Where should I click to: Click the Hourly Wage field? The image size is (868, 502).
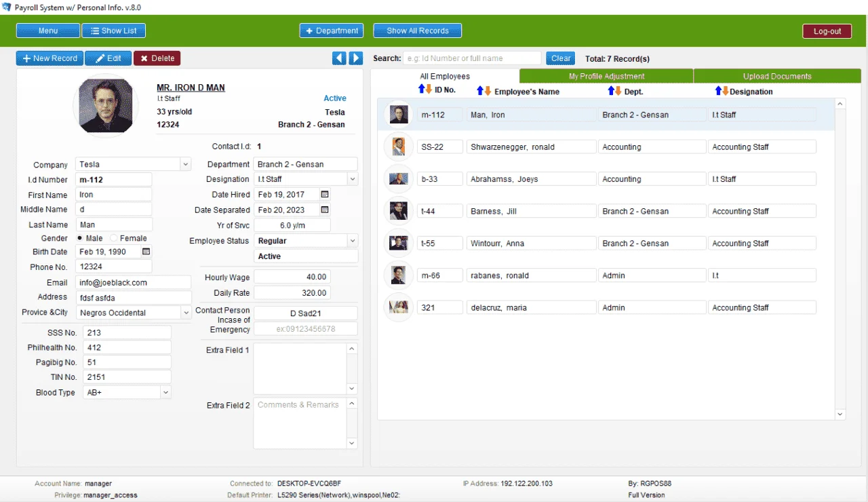[x=292, y=277]
